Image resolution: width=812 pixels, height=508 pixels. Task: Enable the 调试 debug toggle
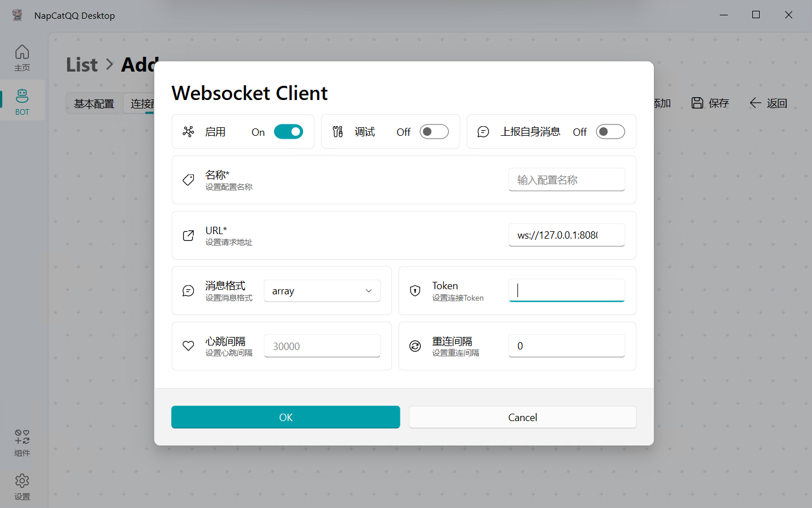point(434,132)
